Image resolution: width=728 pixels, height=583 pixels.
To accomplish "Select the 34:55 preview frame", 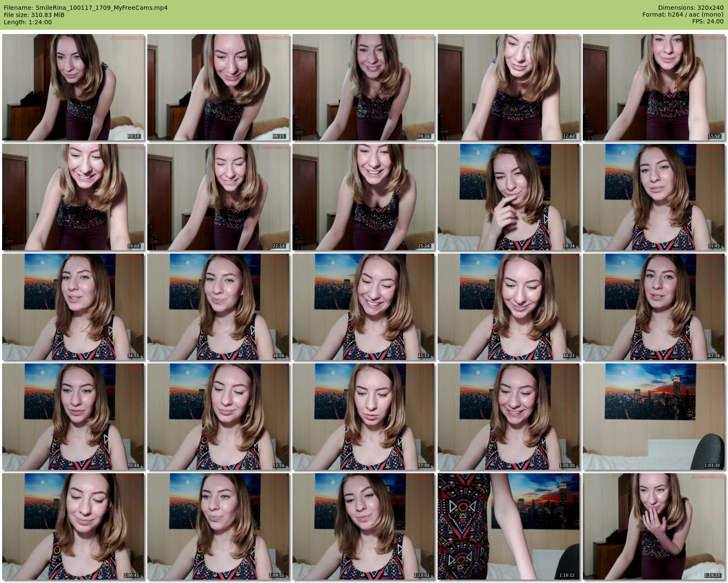I will [73, 307].
